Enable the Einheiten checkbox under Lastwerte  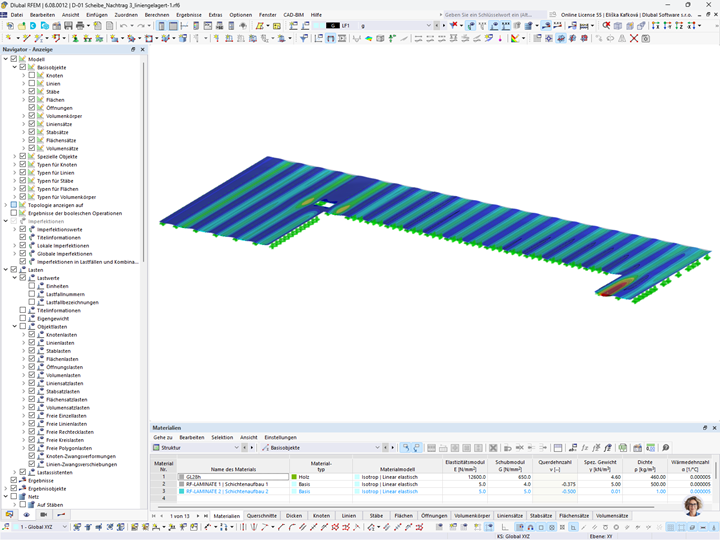pyautogui.click(x=32, y=286)
